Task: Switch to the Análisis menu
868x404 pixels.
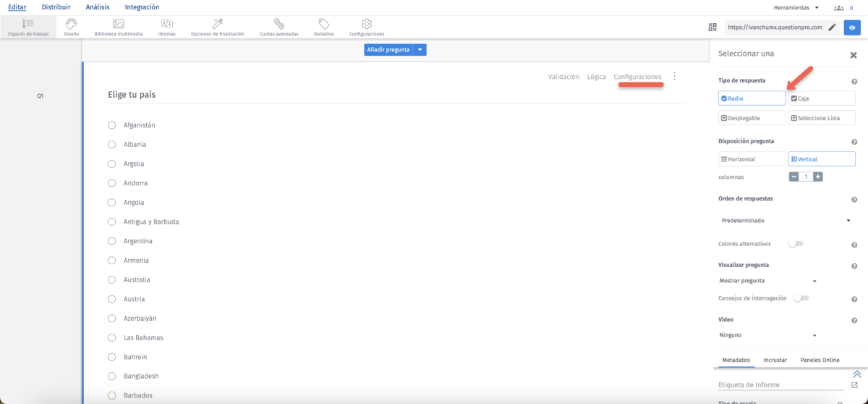Action: [x=98, y=7]
